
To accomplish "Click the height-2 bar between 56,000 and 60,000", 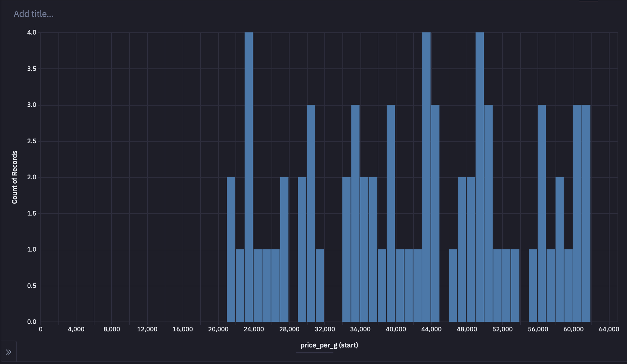I will coord(559,249).
